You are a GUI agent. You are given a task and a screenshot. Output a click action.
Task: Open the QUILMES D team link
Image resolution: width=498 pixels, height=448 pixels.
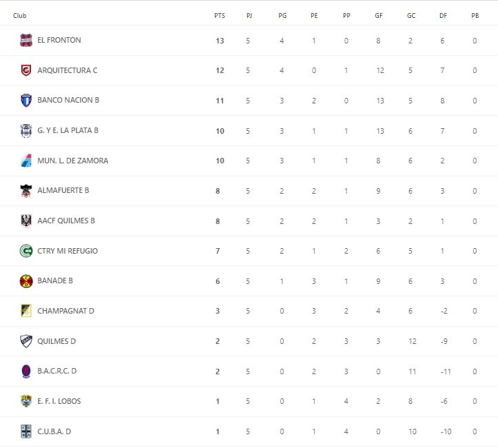click(x=57, y=341)
